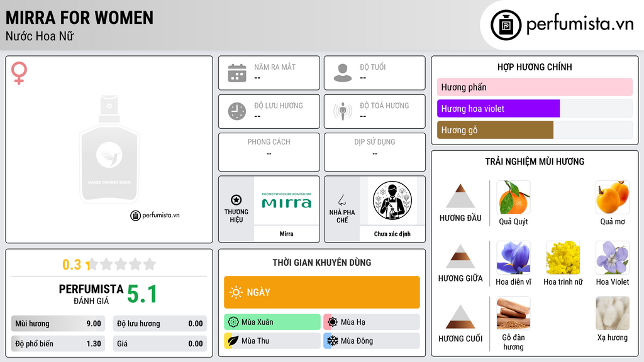Select the Mùa Xuân season bar
This screenshot has height=362, width=644.
(272, 322)
